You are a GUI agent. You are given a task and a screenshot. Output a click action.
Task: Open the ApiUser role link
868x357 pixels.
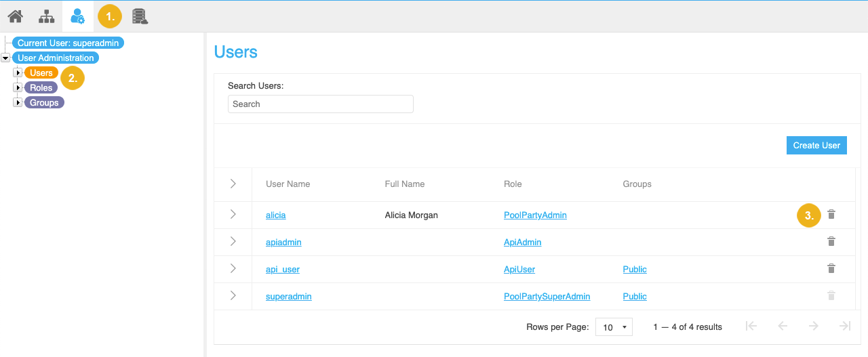519,270
